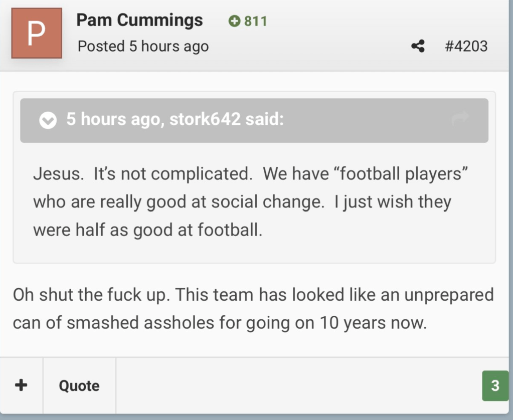Click the faint go-to-original-post arrow in quote header
This screenshot has width=513, height=420.
coord(460,119)
